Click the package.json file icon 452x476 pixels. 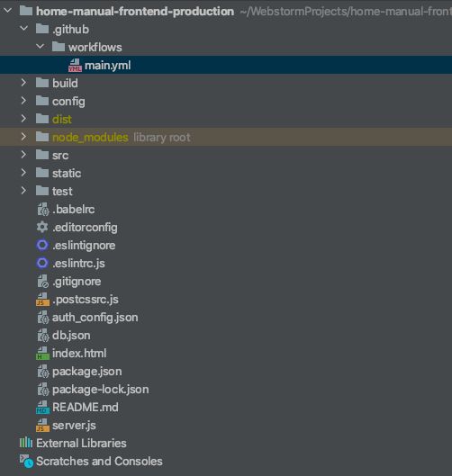[x=43, y=372]
